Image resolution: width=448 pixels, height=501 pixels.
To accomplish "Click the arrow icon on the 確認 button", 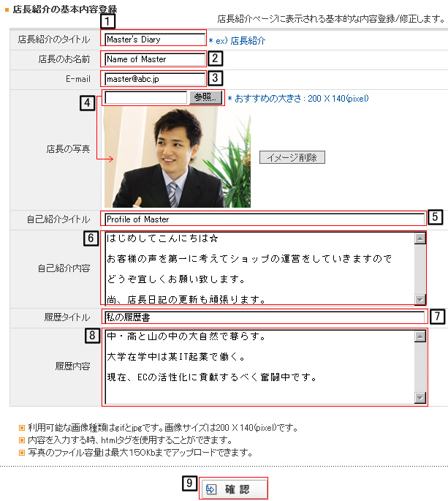I will pos(211,489).
